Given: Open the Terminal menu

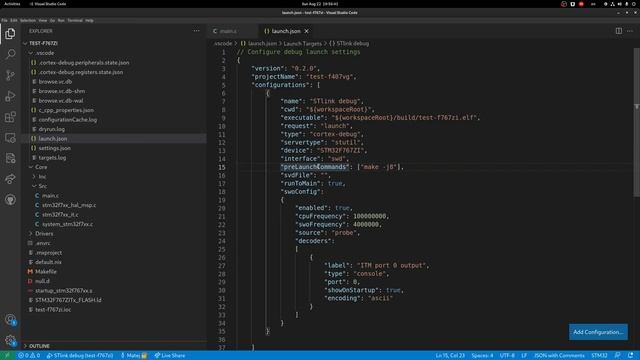Looking at the screenshot, I should pyautogui.click(x=75, y=20).
